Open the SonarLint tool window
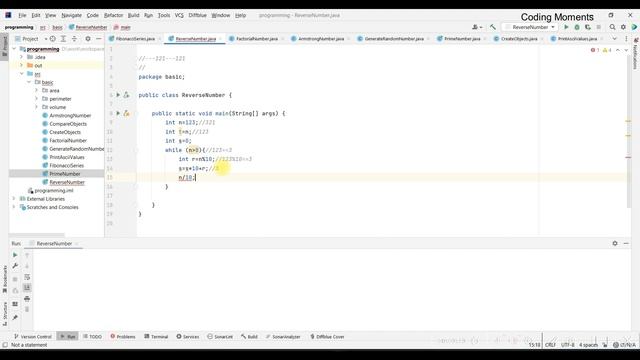 coord(220,337)
